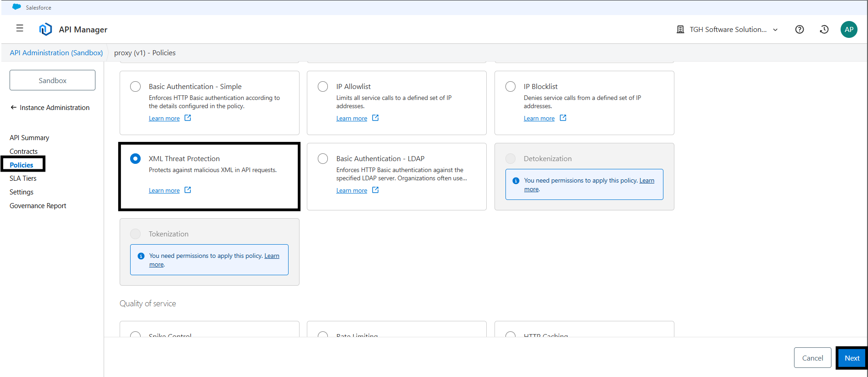Open API Administration (Sandbox) breadcrumb link
This screenshot has width=868, height=377.
(x=56, y=53)
